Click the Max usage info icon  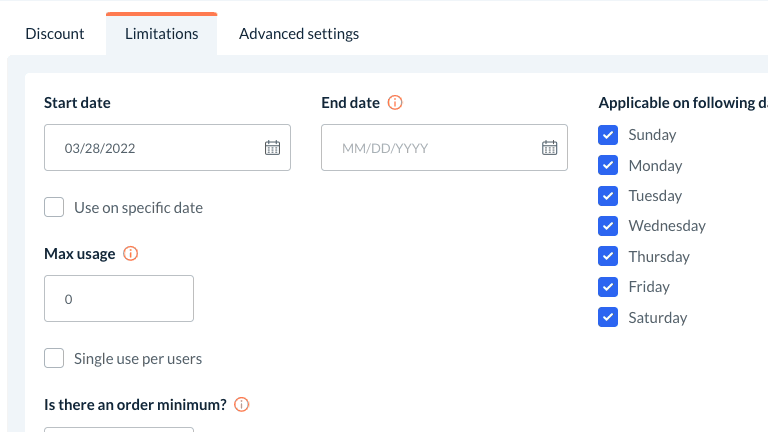click(x=130, y=254)
